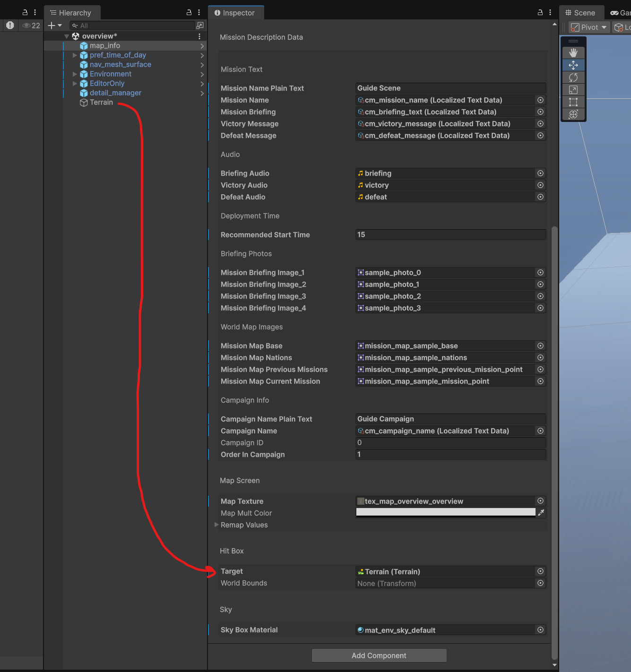Image resolution: width=631 pixels, height=672 pixels.
Task: Click the toolbar drag handle in Scene overlay
Action: [573, 42]
